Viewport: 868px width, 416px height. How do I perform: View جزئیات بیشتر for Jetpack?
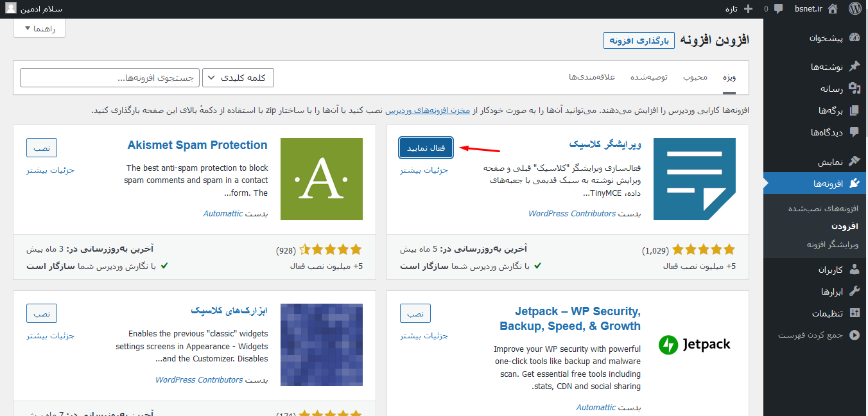click(x=424, y=336)
